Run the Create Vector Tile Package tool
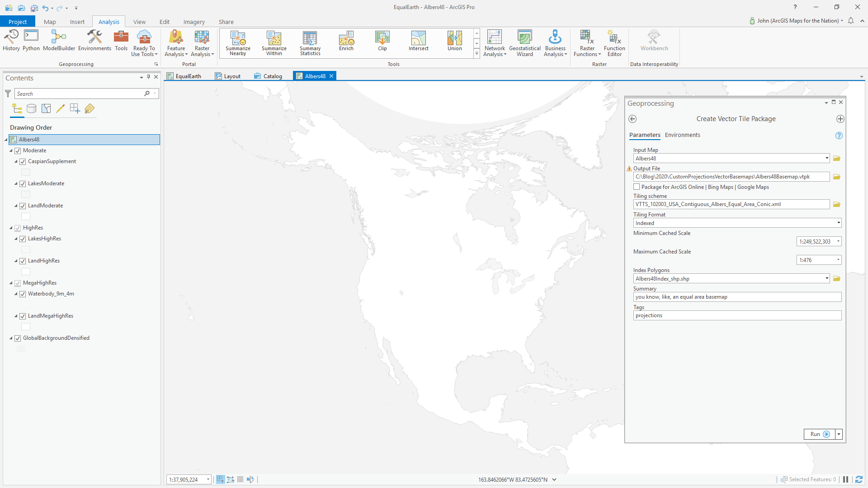This screenshot has width=868, height=488. tap(819, 434)
